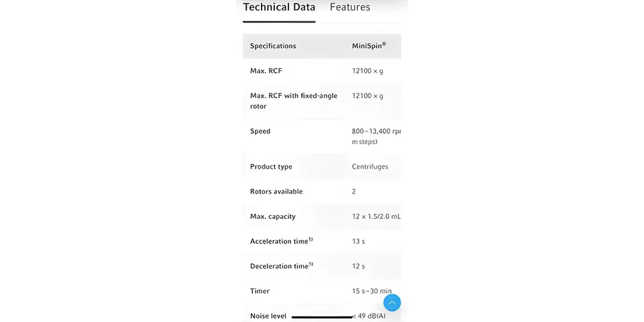
Task: Select the Technical Data tab
Action: tap(279, 7)
